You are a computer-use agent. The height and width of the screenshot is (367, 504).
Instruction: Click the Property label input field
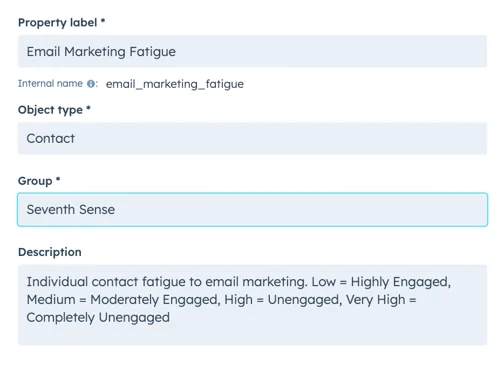(x=252, y=51)
